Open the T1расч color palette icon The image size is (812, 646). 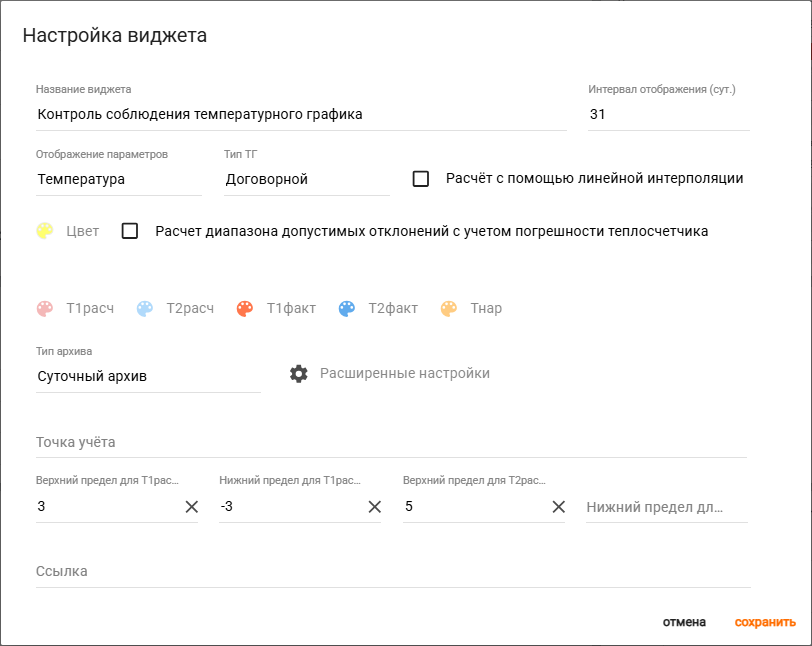(46, 309)
